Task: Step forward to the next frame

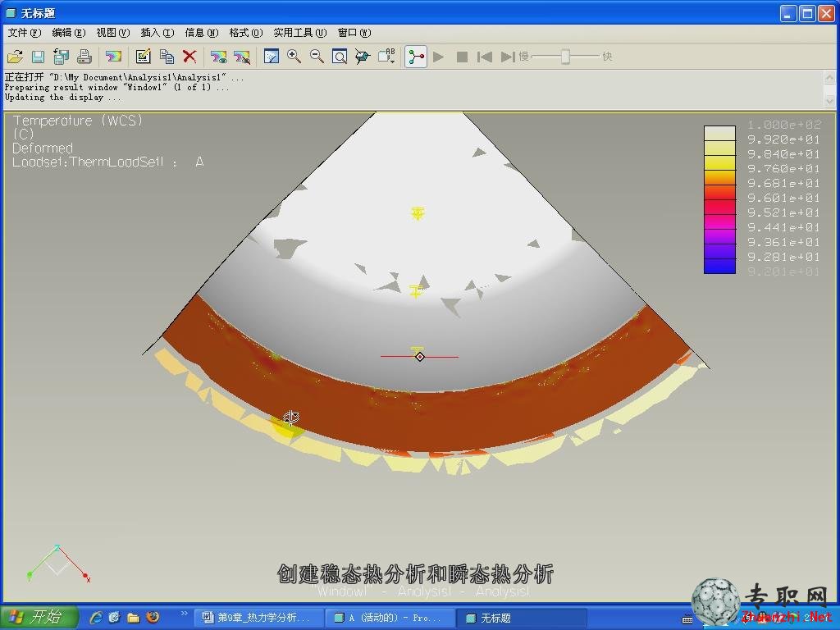Action: (x=507, y=57)
